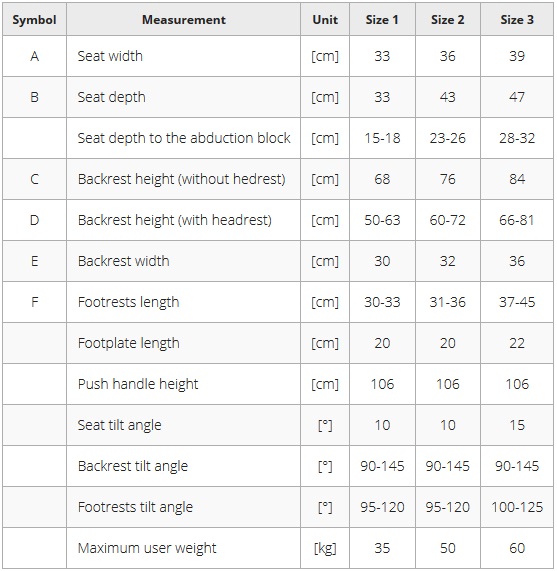Viewport: 557px width, 571px height.
Task: Click the Size 1 column header
Action: coord(382,20)
